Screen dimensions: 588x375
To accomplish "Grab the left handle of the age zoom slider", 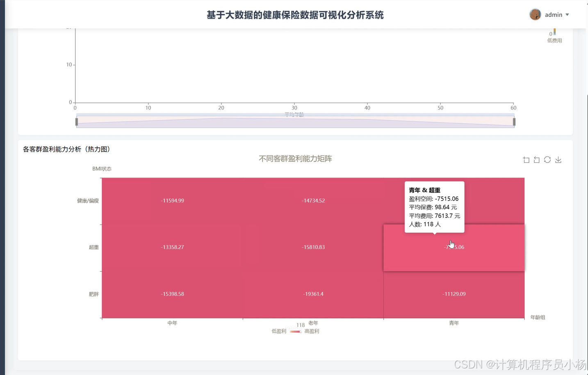I will (x=77, y=122).
